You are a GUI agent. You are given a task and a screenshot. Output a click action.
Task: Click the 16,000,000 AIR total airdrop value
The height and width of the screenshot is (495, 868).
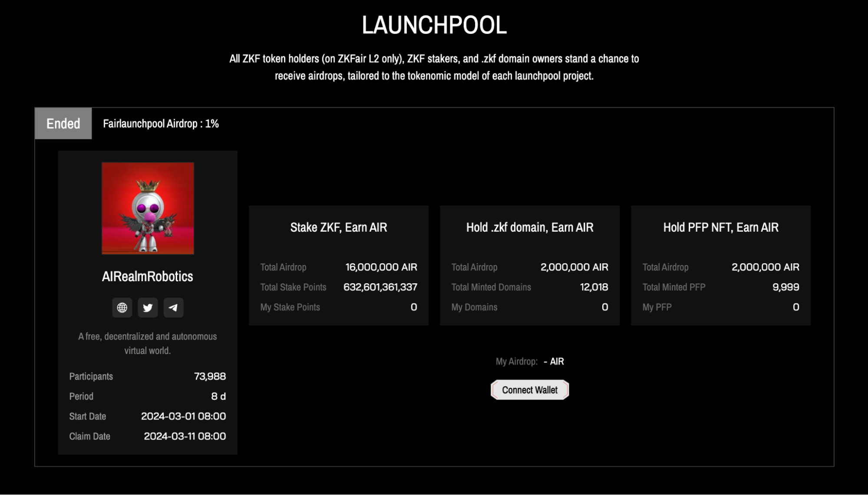[x=381, y=267]
